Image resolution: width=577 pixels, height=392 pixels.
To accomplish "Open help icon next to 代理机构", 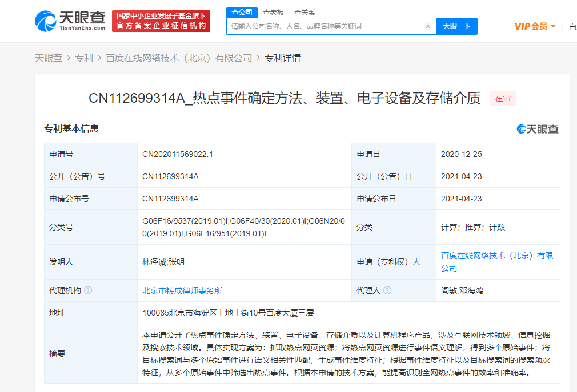I will point(88,290).
